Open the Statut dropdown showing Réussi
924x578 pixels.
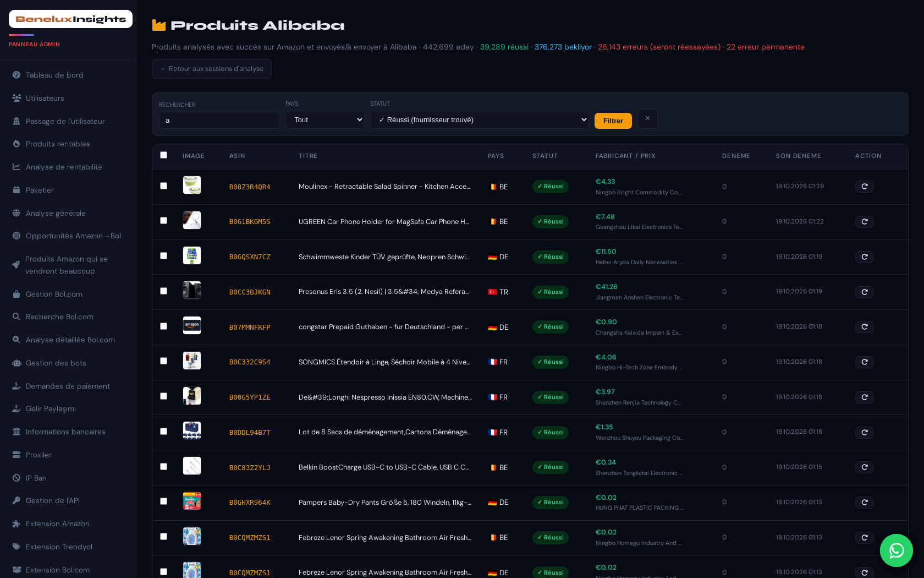click(x=480, y=120)
